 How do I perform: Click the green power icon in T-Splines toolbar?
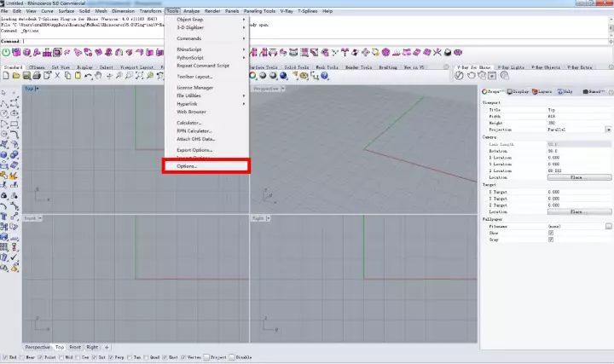point(6,52)
